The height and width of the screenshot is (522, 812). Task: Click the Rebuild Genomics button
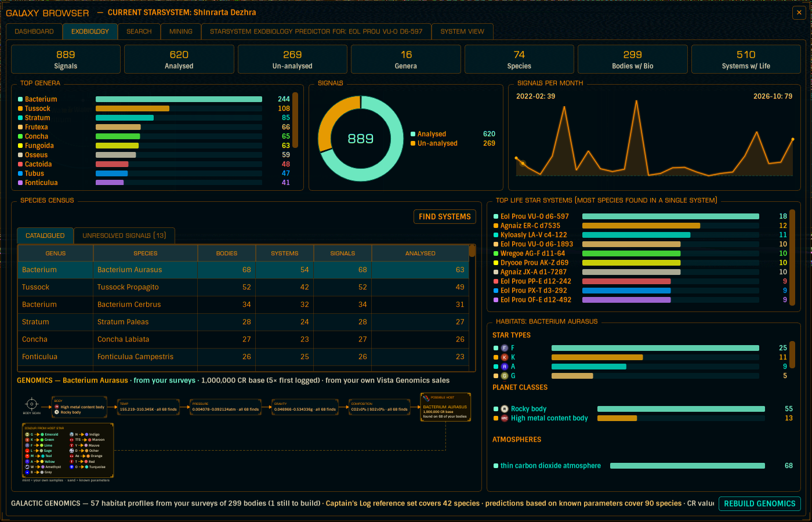tap(760, 503)
